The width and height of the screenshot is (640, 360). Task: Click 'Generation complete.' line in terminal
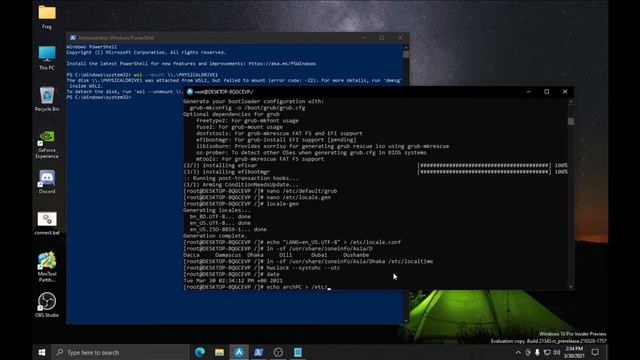click(215, 236)
